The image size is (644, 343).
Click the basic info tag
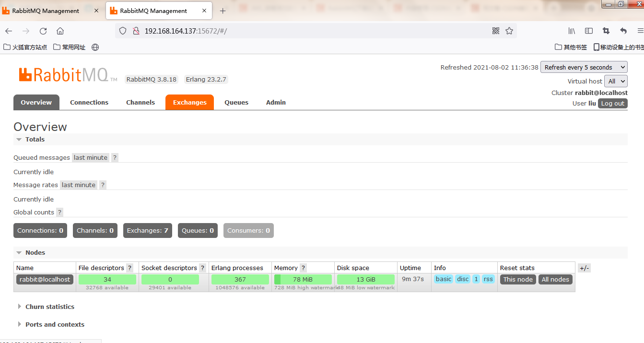click(444, 279)
